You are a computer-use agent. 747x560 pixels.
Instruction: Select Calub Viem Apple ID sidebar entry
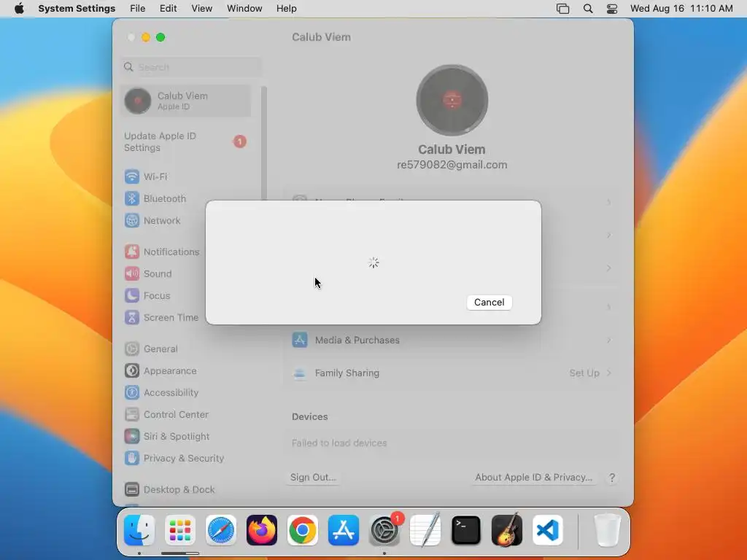pyautogui.click(x=185, y=101)
